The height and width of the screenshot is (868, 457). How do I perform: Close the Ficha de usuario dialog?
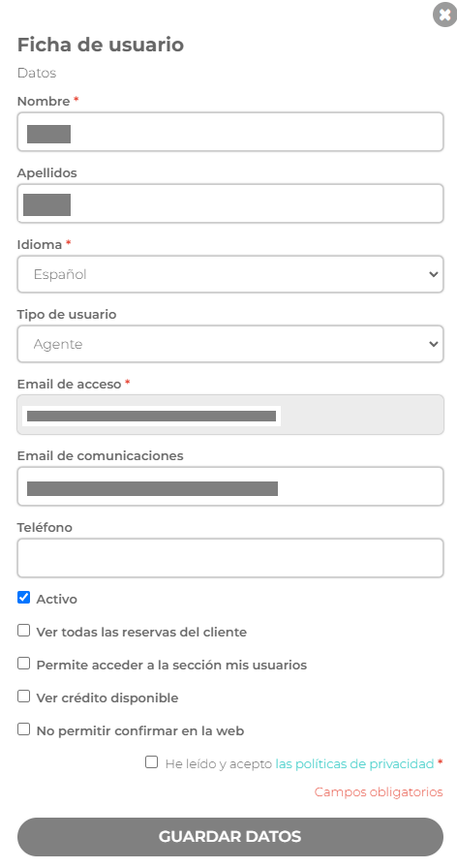pos(444,15)
